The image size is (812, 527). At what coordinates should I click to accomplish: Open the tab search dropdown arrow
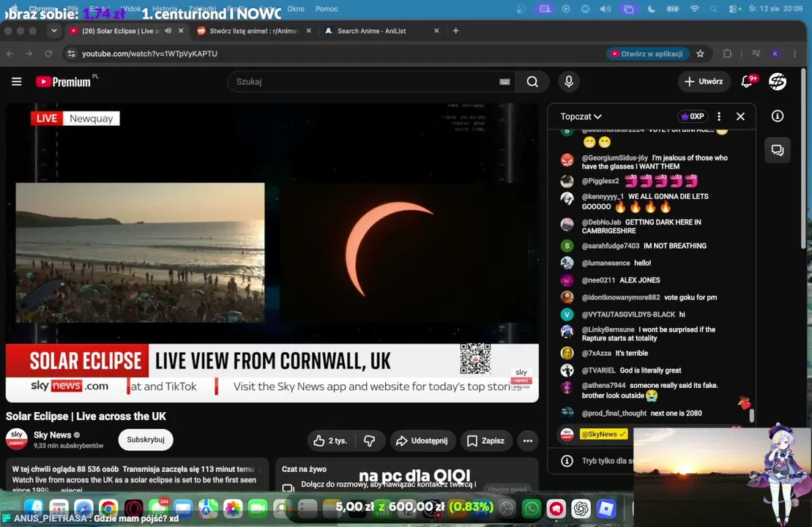(x=54, y=31)
